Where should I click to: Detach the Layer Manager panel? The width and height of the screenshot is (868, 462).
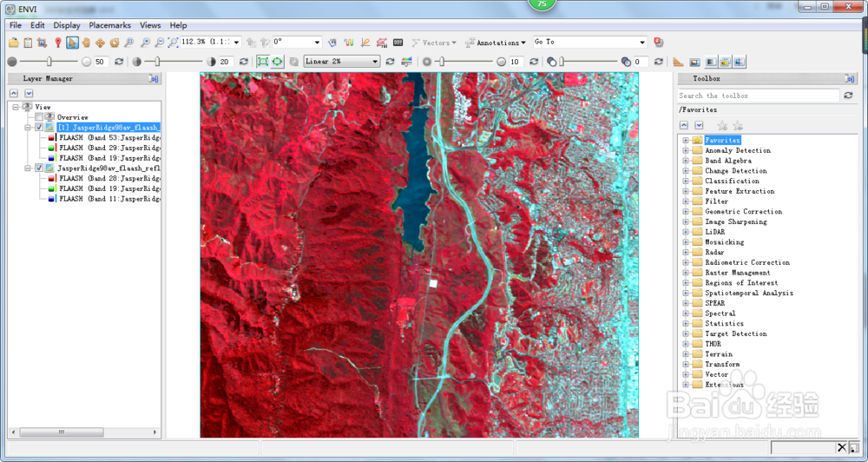coord(154,79)
